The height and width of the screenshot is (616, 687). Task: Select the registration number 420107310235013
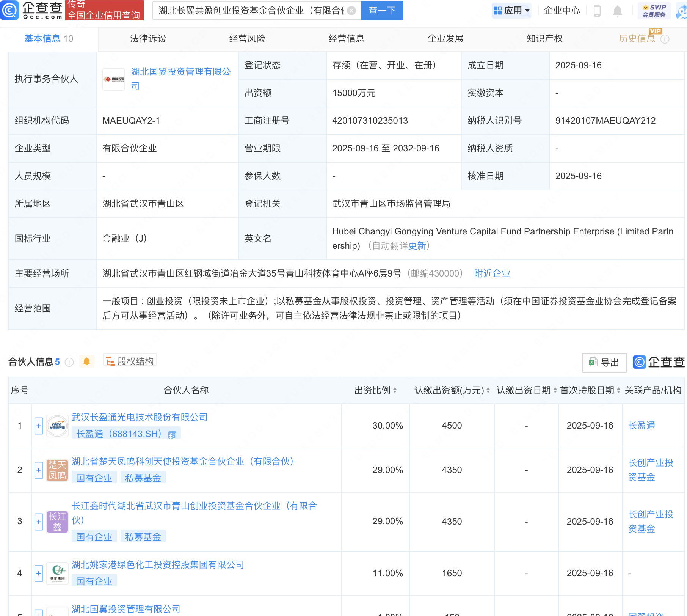[370, 121]
